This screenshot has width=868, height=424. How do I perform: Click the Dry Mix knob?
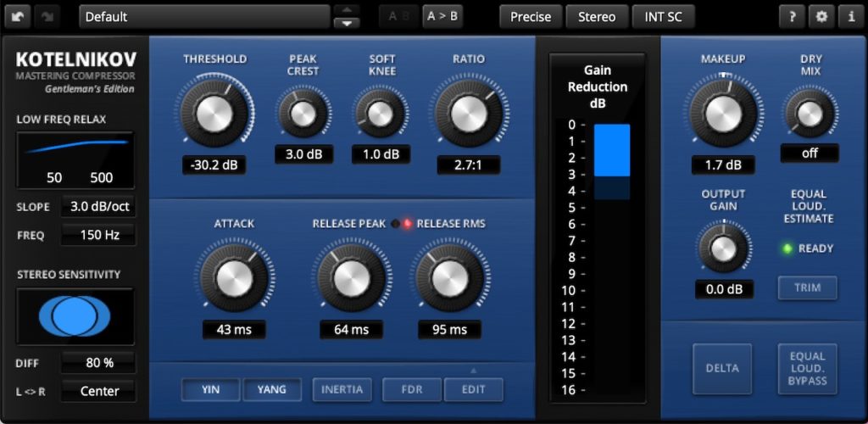(810, 114)
